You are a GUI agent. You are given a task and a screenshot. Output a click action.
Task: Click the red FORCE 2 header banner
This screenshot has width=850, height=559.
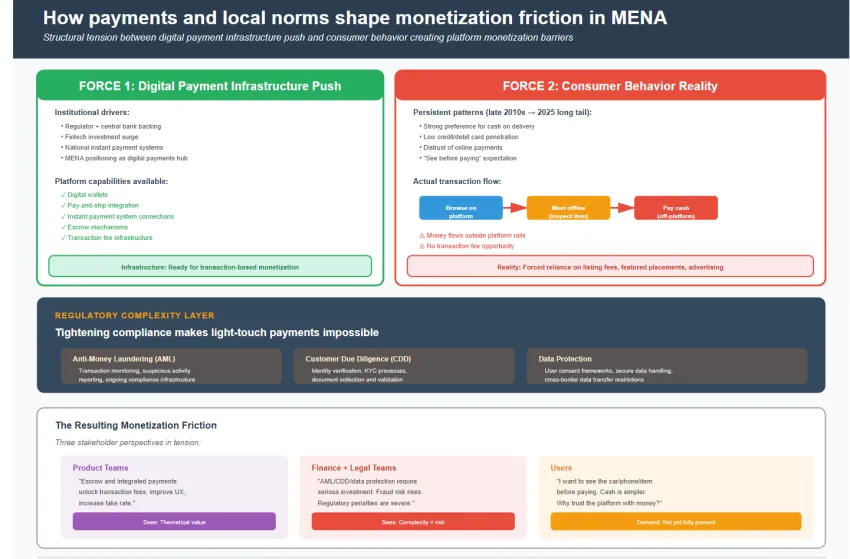(610, 86)
